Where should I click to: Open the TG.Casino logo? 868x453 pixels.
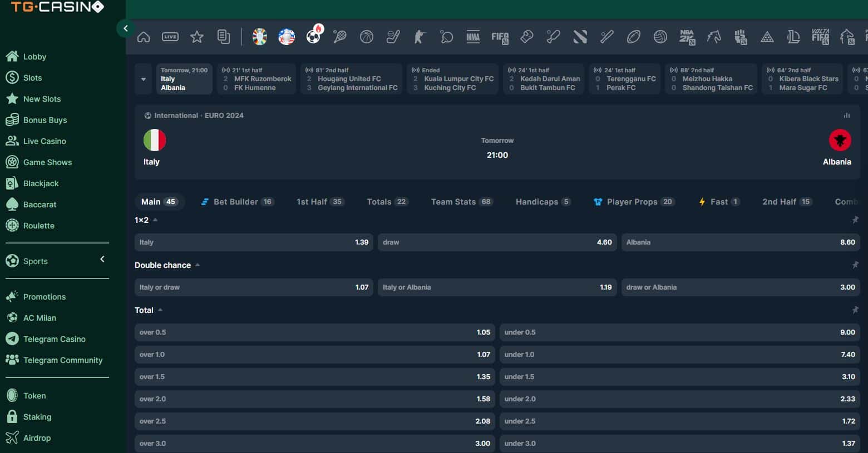pos(57,7)
